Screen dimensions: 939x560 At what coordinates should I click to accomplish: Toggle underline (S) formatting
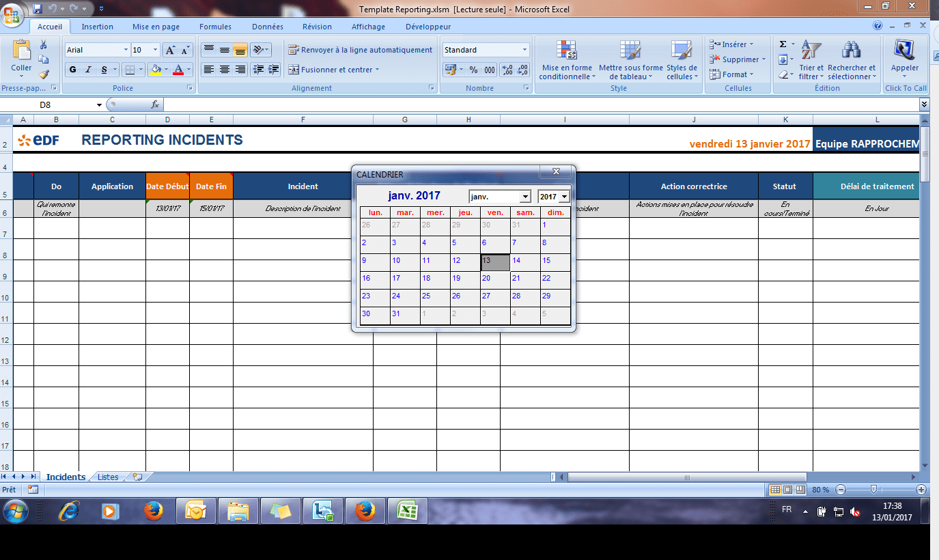pos(104,70)
